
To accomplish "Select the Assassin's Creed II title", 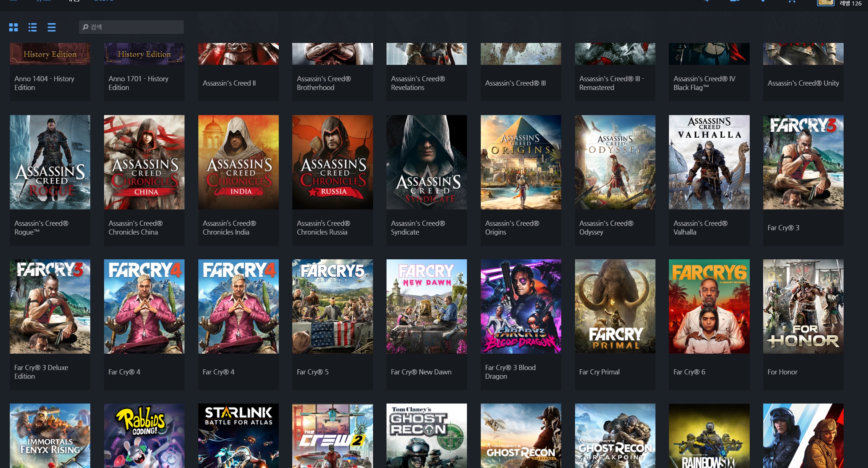I will [x=229, y=83].
